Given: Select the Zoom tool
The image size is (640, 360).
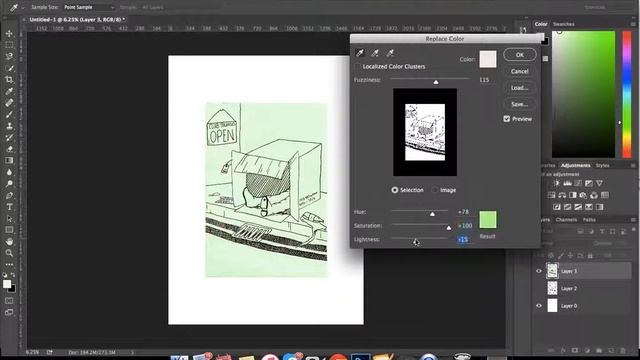Looking at the screenshot, I should coord(9,253).
